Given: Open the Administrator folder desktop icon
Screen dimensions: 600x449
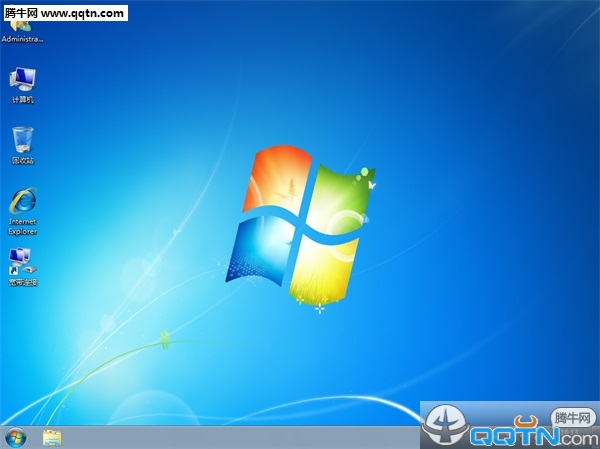Looking at the screenshot, I should 22,32.
